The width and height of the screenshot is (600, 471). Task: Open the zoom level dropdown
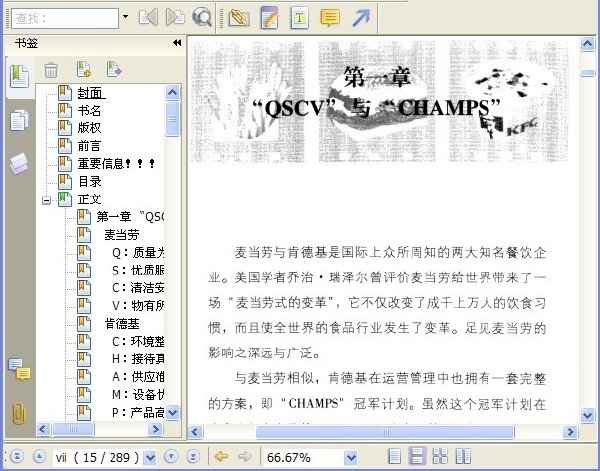click(351, 457)
